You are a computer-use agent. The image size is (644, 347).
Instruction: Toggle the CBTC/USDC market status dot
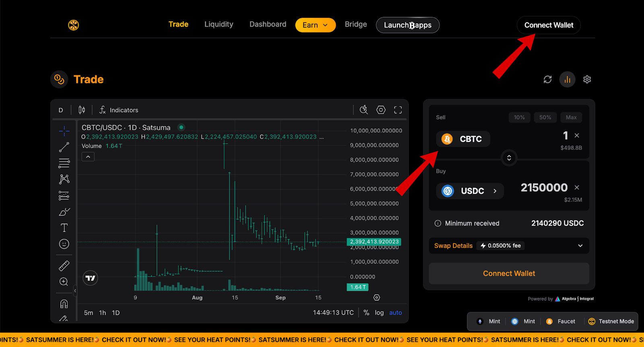tap(182, 127)
